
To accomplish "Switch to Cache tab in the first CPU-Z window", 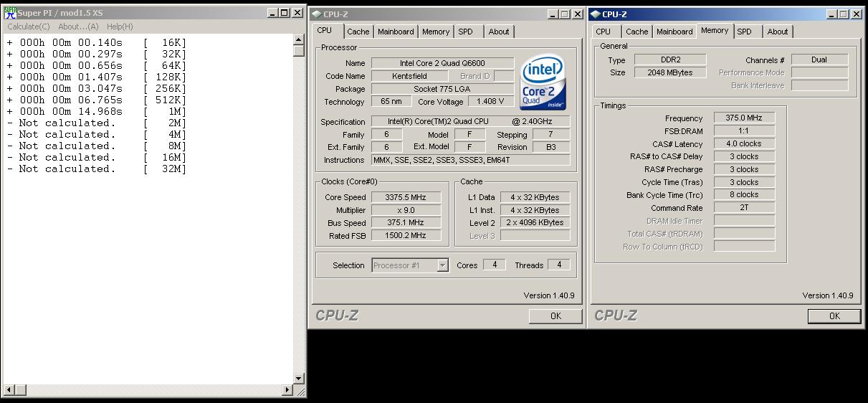I will (358, 32).
